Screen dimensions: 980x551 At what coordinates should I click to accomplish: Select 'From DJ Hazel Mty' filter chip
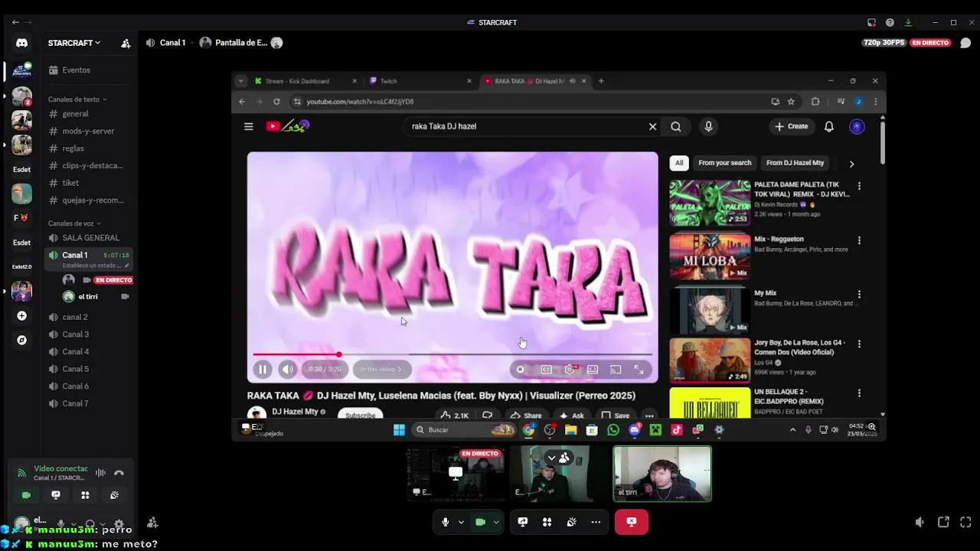coord(795,163)
